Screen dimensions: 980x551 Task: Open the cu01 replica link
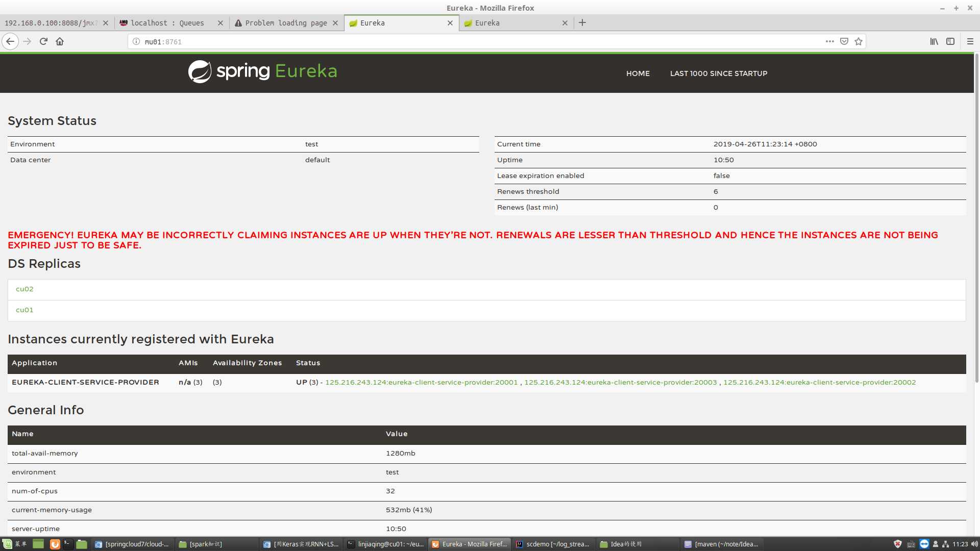click(x=24, y=310)
